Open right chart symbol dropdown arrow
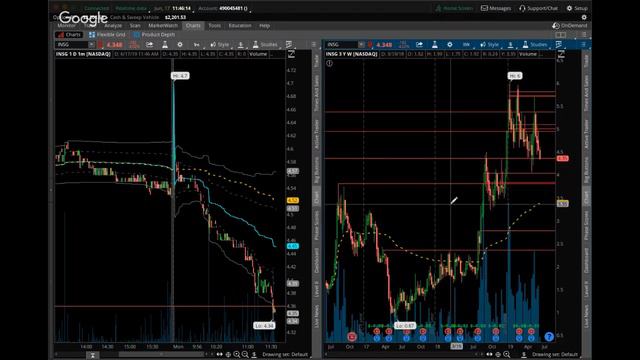 [361, 44]
